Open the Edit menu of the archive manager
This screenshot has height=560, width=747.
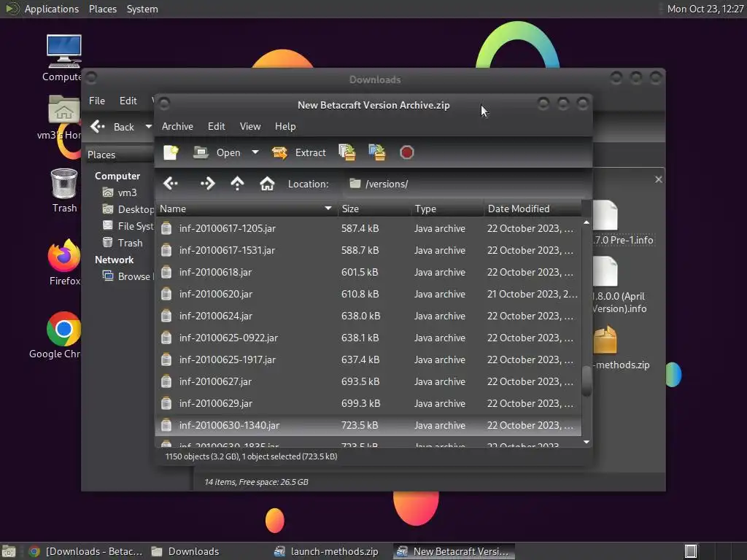pyautogui.click(x=216, y=126)
